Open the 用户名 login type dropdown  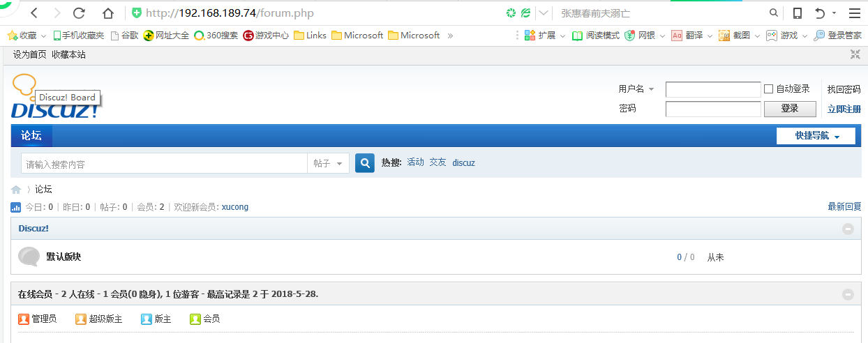click(x=636, y=89)
